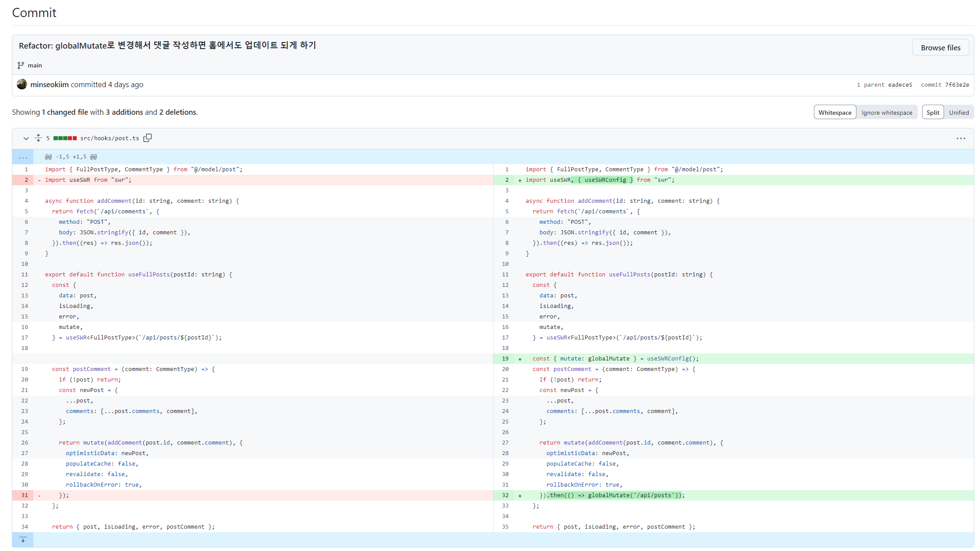Image resolution: width=980 pixels, height=551 pixels.
Task: Collapse the post.ts file diff
Action: pos(26,138)
